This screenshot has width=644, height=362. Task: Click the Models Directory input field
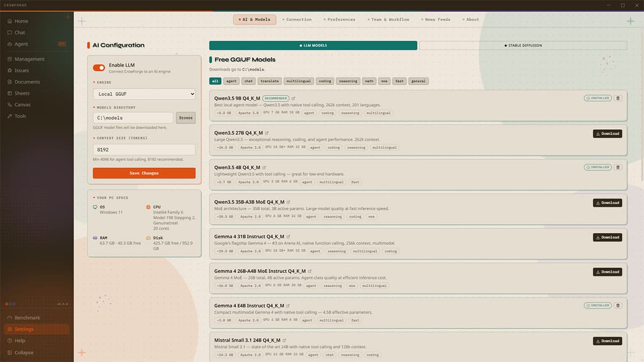[133, 117]
